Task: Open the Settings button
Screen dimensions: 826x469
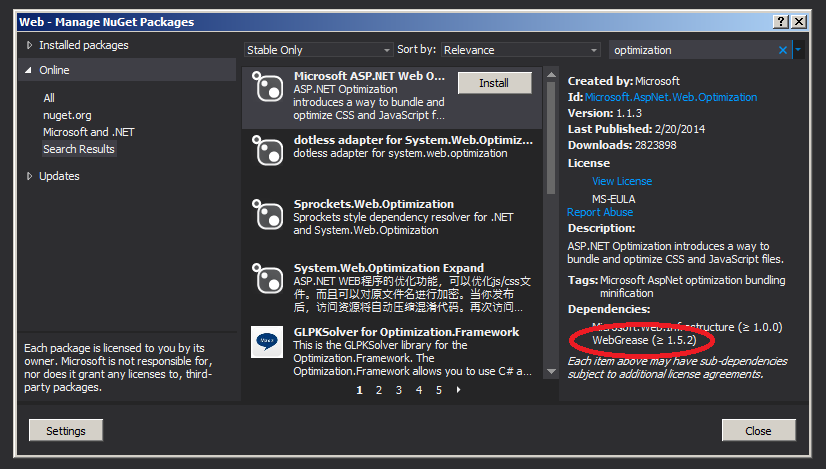Action: point(66,431)
